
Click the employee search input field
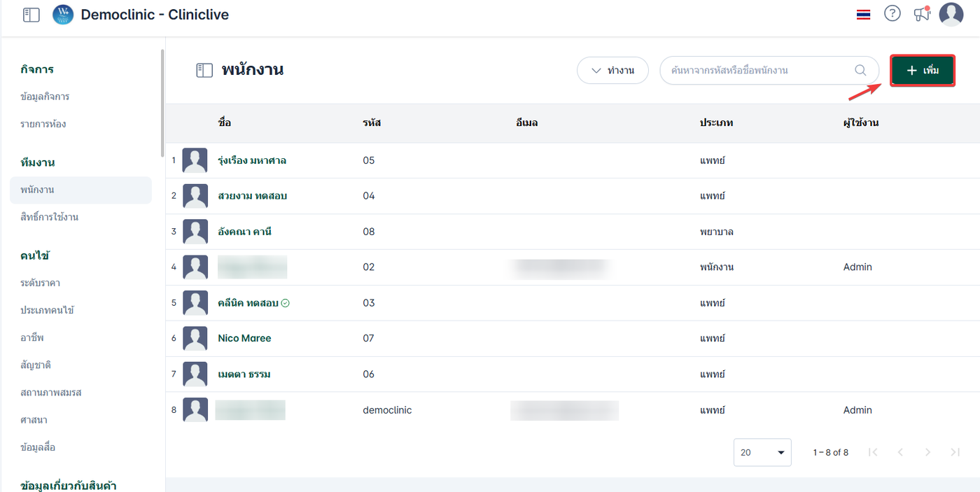(x=759, y=70)
